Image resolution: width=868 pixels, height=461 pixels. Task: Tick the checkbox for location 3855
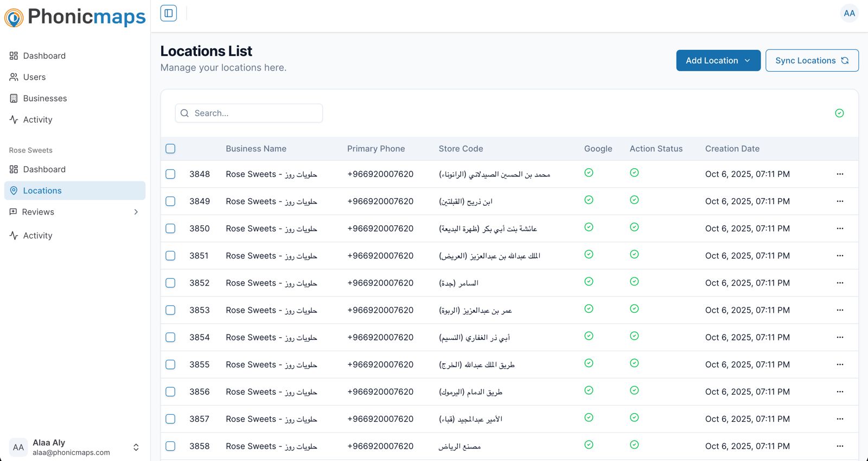(170, 364)
